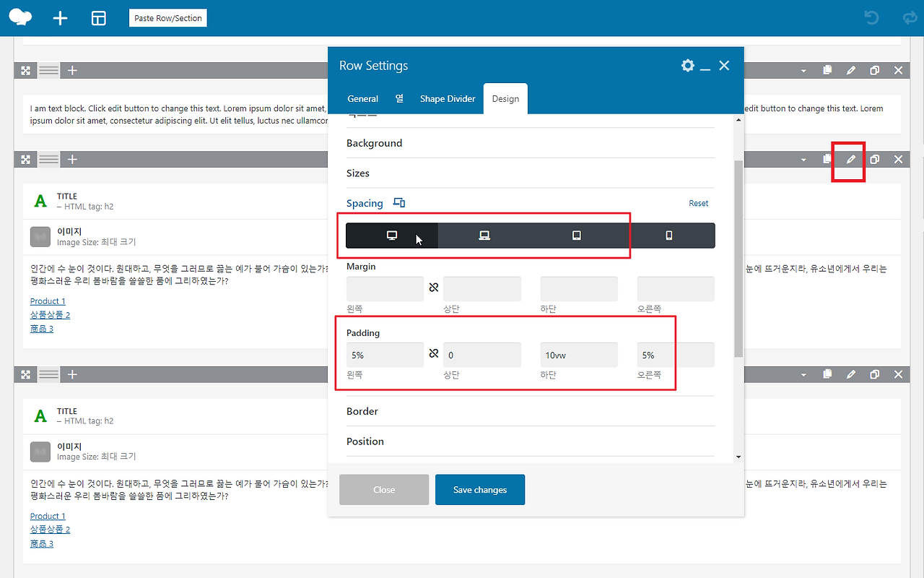Viewport: 924px width, 578px height.
Task: Open column layout icon on the middle row
Action: (48, 160)
